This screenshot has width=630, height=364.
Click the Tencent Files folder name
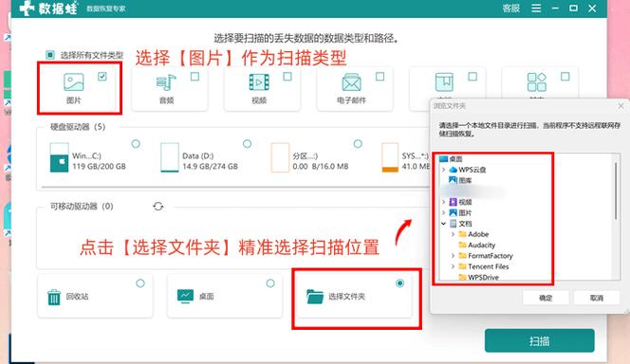[x=489, y=266]
